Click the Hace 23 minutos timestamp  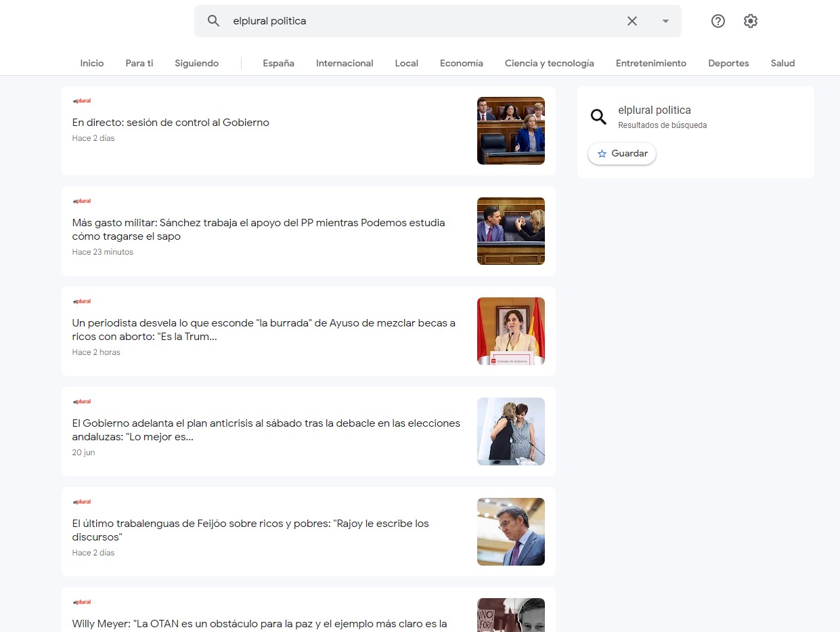103,252
